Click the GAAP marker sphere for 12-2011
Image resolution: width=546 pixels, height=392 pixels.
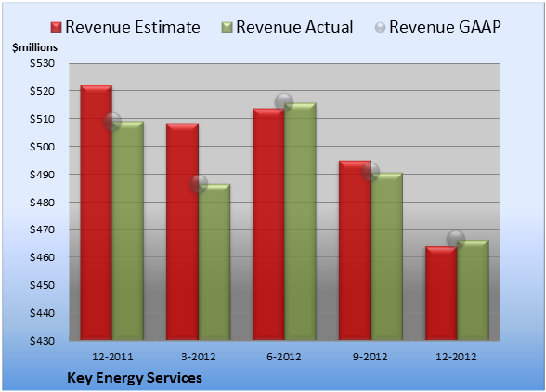112,122
